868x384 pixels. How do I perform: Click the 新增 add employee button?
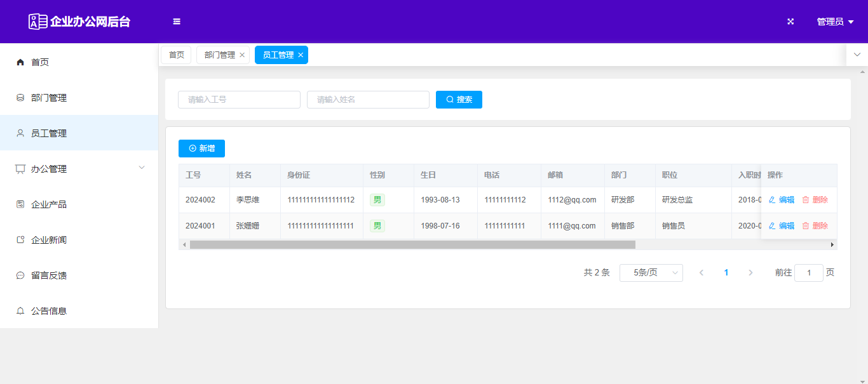(x=201, y=149)
